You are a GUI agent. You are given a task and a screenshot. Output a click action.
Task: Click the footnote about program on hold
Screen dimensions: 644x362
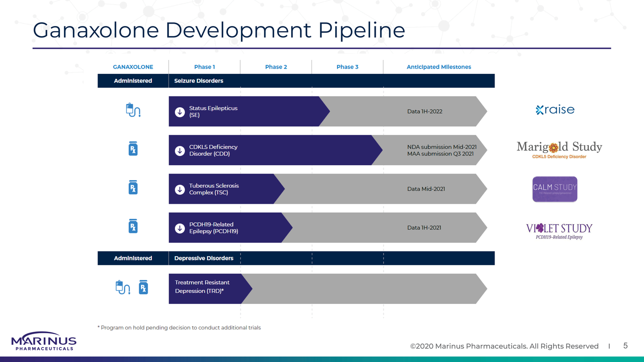tap(179, 328)
